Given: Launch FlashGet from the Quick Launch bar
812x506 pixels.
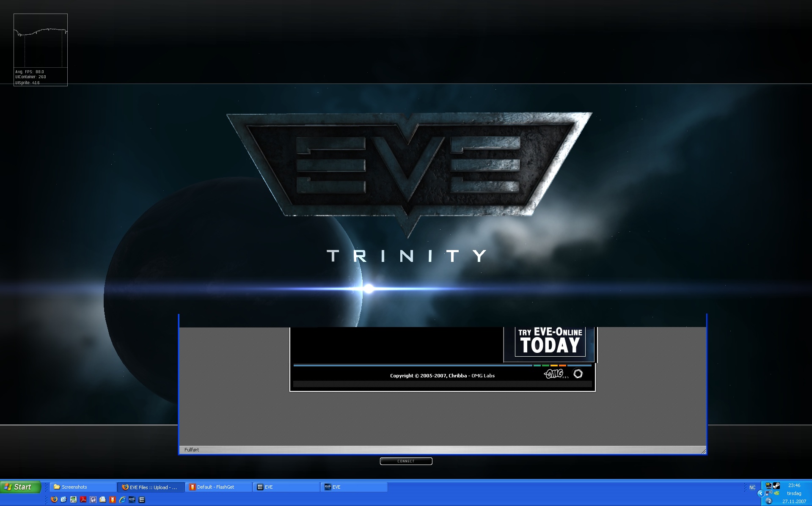Looking at the screenshot, I should [x=113, y=500].
